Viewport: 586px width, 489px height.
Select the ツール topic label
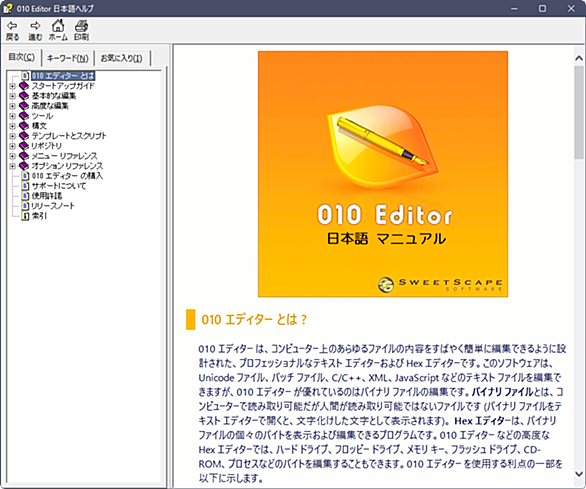click(42, 116)
